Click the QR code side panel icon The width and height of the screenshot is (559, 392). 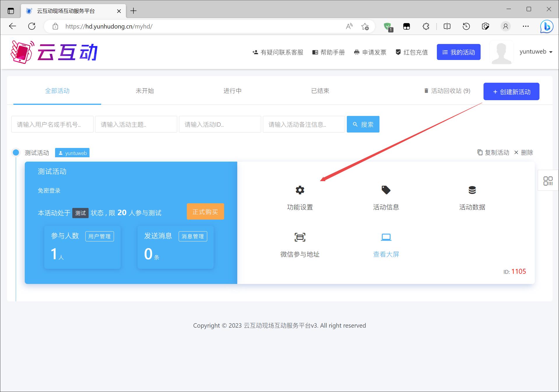point(548,181)
